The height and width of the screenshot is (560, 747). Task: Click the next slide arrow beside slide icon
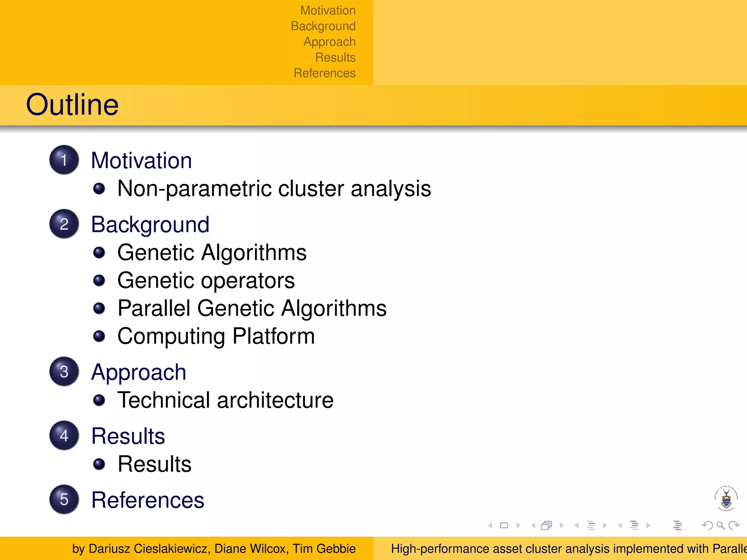coord(518,525)
